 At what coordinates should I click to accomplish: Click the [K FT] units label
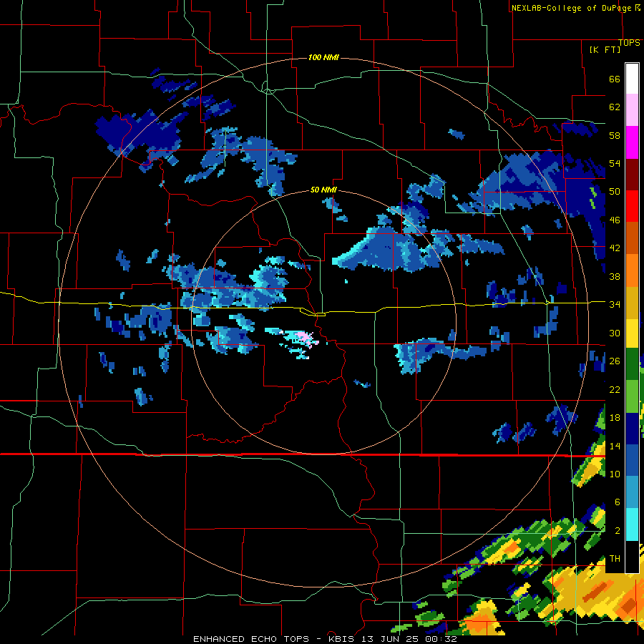click(x=605, y=49)
